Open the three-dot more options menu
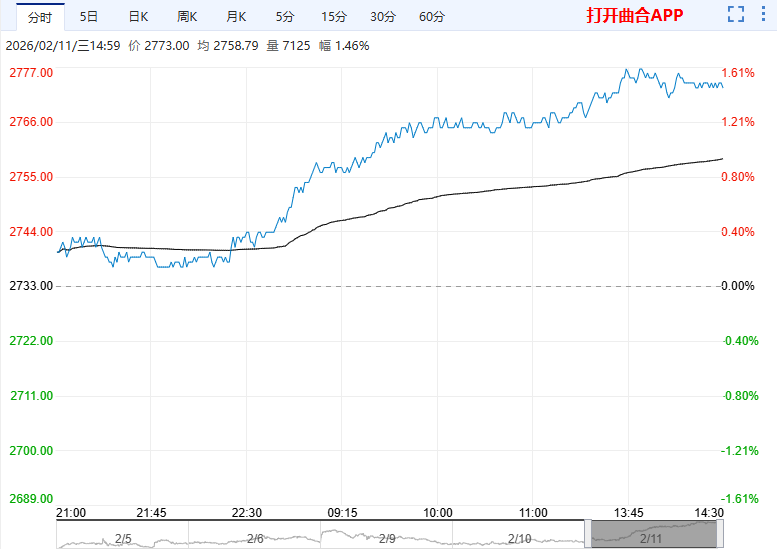 (x=765, y=15)
